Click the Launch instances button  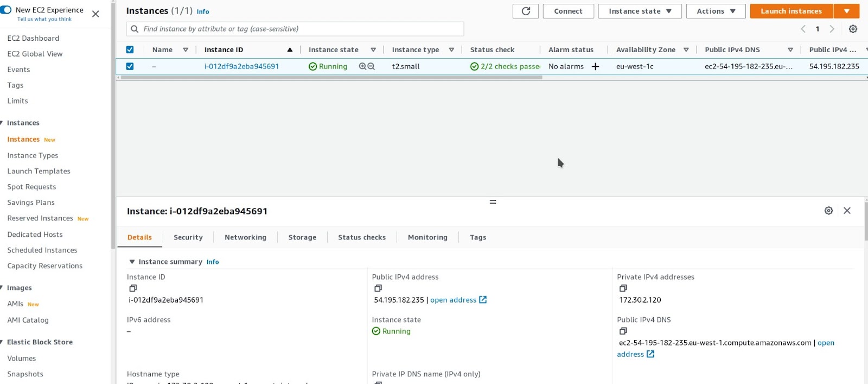(791, 11)
